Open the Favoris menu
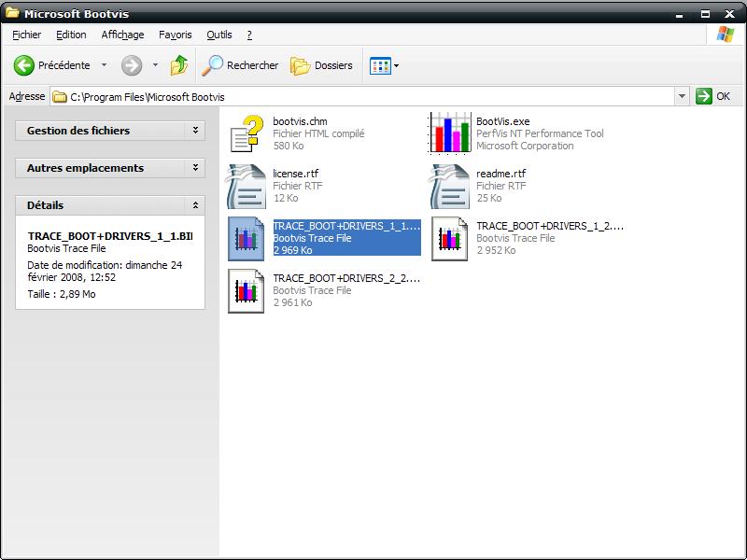 pyautogui.click(x=176, y=35)
